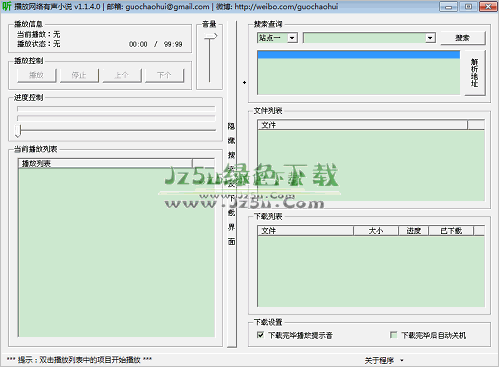Minimize the window
Viewport: 499px width, 367px height.
coord(448,6)
